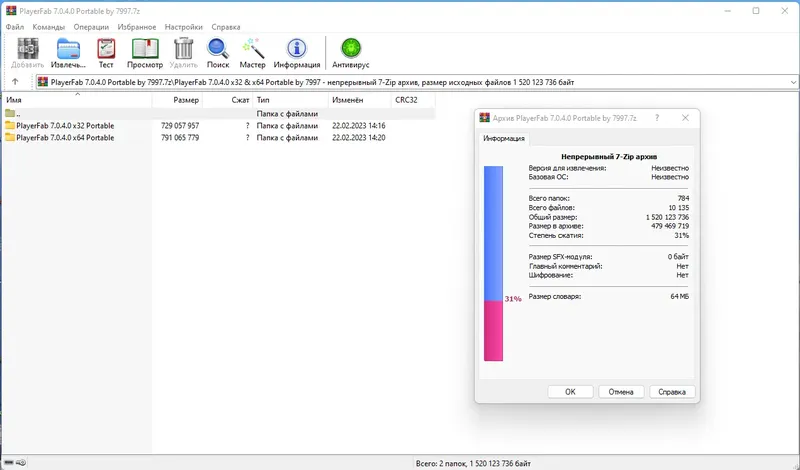
Task: Click the parent folder '..' icon
Action: [10, 113]
